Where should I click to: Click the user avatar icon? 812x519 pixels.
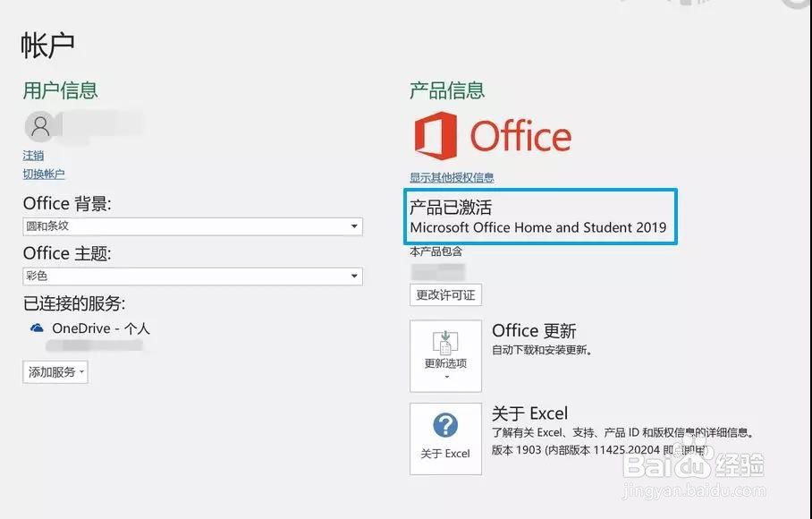(x=40, y=126)
